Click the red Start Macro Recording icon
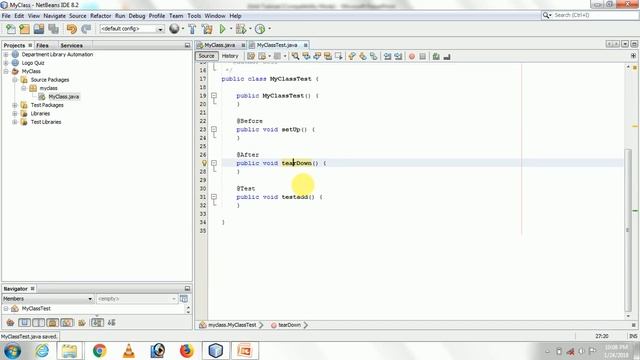The image size is (640, 360). point(412,56)
